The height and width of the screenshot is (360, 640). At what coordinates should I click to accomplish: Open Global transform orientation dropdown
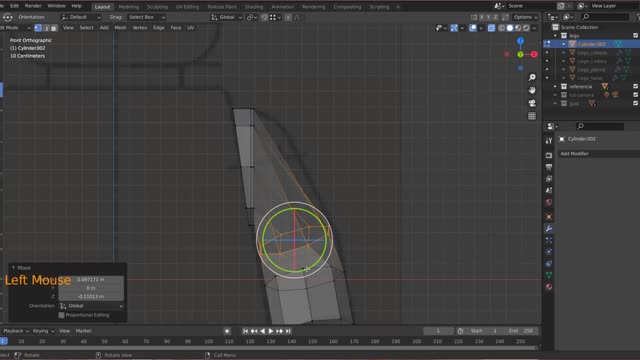tap(227, 17)
